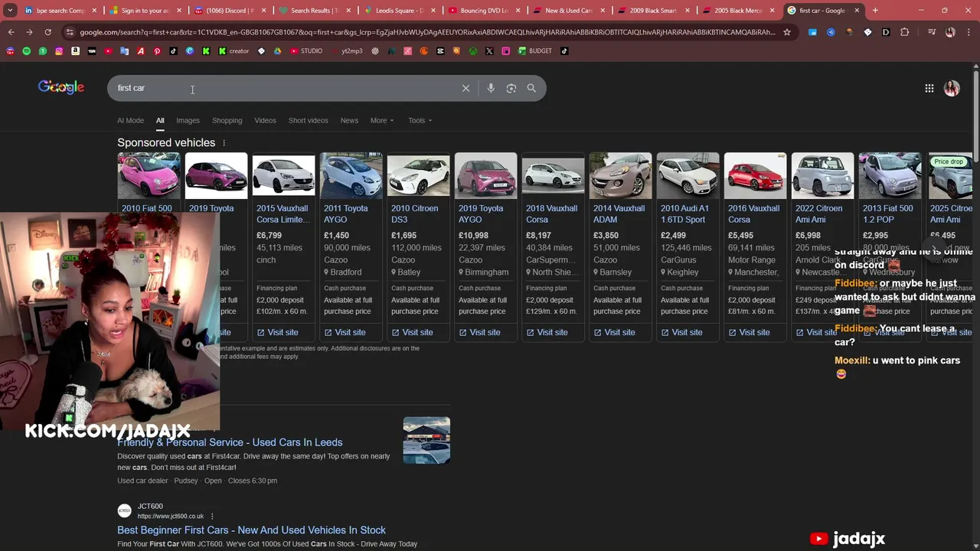Expand the Tools dropdown
980x551 pixels.
(x=420, y=120)
